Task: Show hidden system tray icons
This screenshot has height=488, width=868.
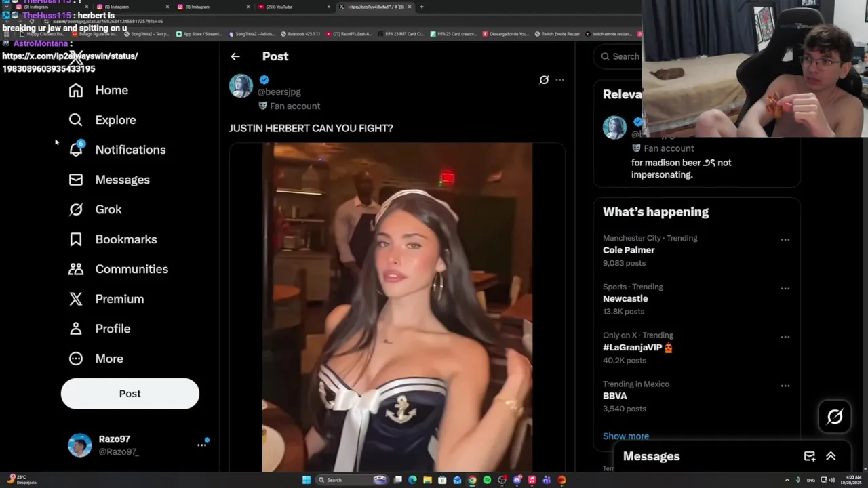Action: (787, 480)
